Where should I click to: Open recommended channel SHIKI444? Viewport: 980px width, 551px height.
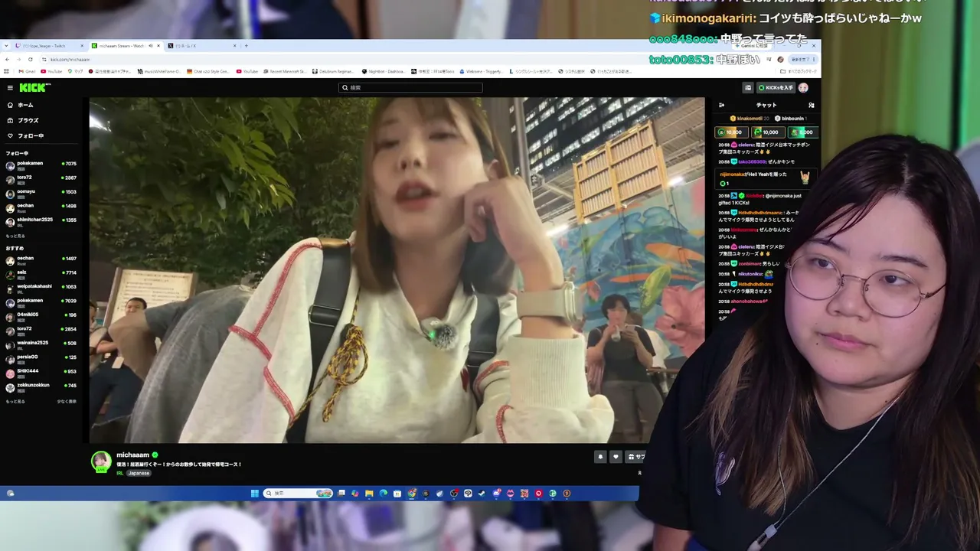[41, 372]
